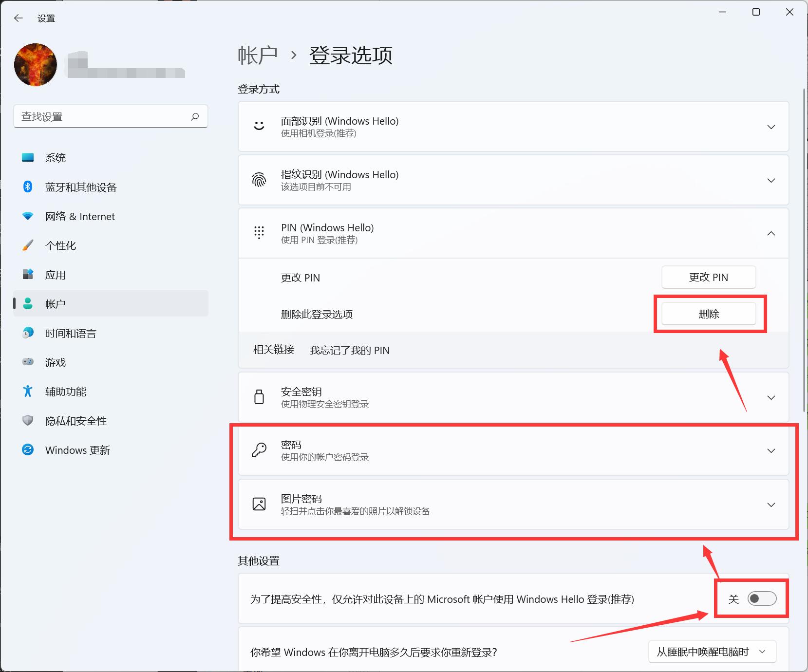The width and height of the screenshot is (808, 672).
Task: Click the globe clock icon beside 时间和语言
Action: pos(28,333)
